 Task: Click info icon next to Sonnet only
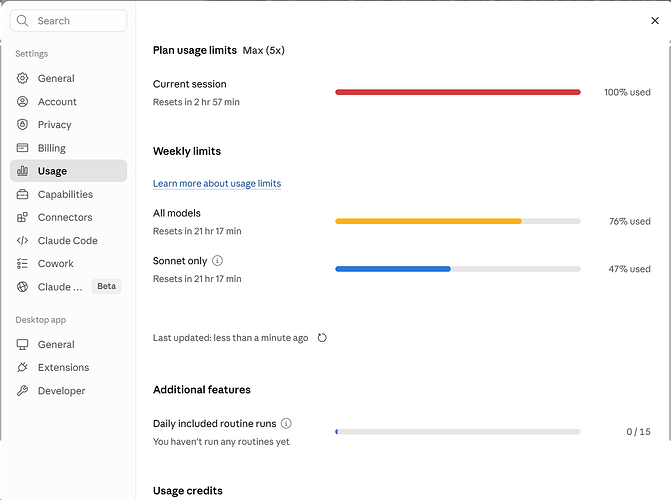click(x=217, y=260)
